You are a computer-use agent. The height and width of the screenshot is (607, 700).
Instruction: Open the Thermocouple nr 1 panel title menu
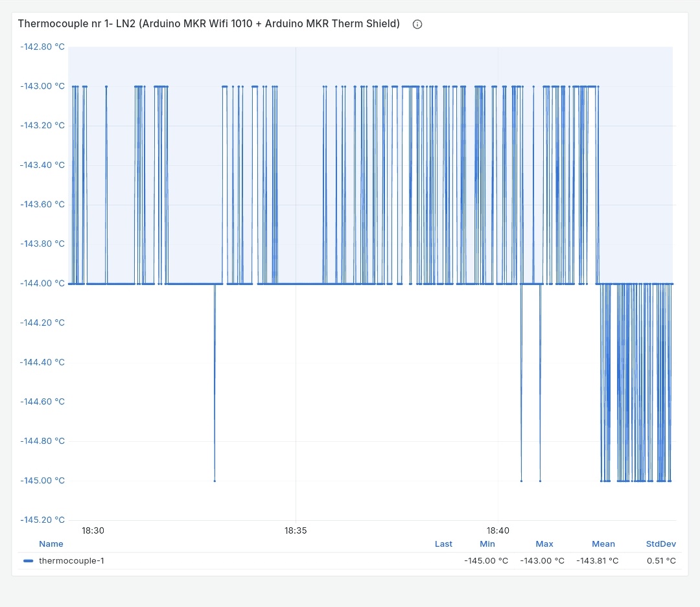[x=209, y=24]
